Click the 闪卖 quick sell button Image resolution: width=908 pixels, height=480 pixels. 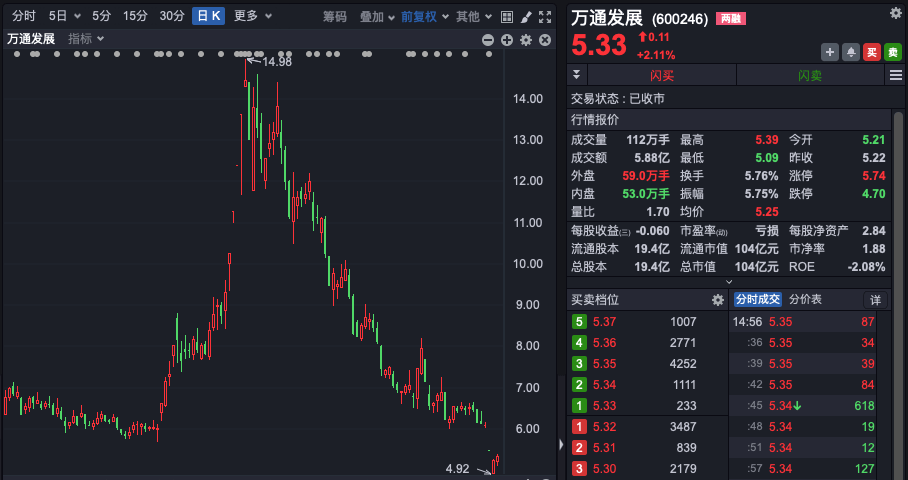tap(810, 75)
